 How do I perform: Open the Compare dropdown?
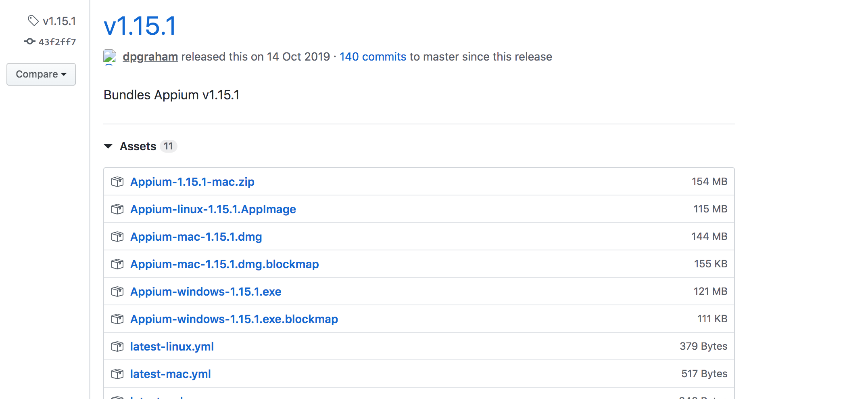[x=41, y=74]
